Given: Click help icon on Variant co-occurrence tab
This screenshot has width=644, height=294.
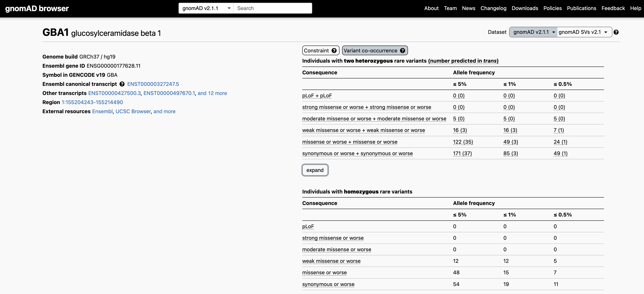Looking at the screenshot, I should tap(402, 51).
